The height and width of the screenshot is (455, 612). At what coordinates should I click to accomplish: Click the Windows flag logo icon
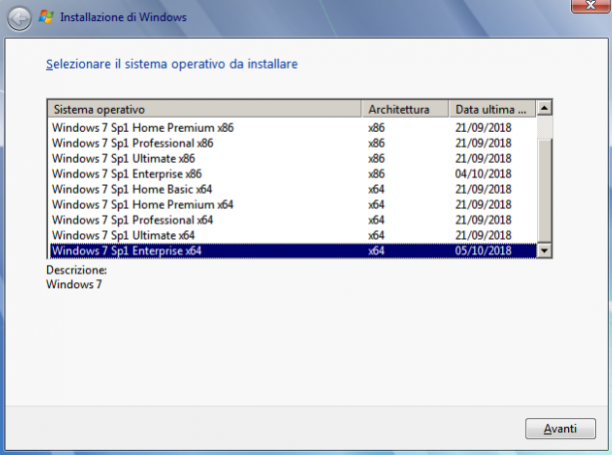coord(46,17)
